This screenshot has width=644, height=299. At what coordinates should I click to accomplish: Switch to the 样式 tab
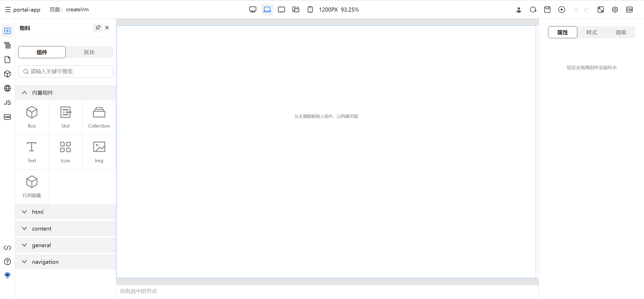coord(592,32)
